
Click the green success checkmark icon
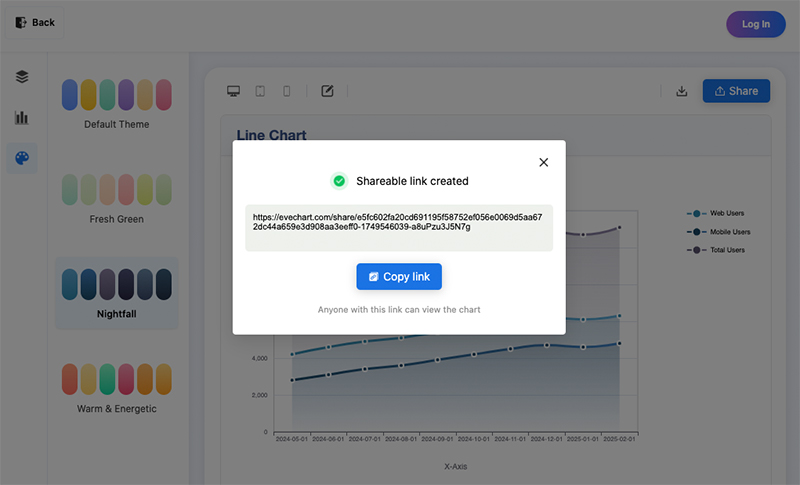pos(339,181)
